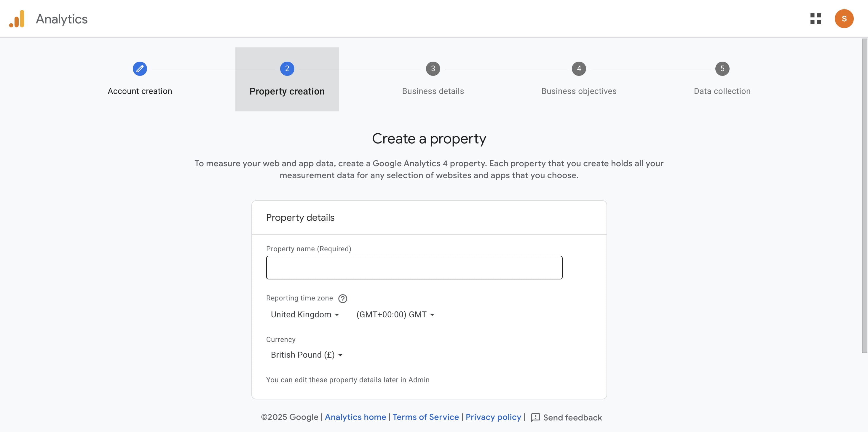Viewport: 868px width, 432px height.
Task: Click the Business details step circle
Action: point(433,69)
